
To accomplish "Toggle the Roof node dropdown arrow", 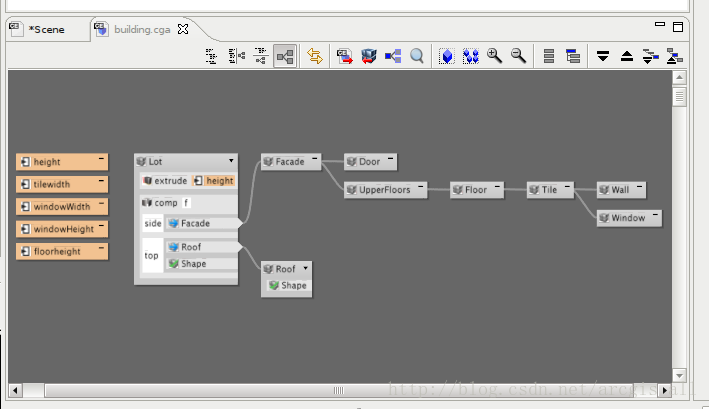I will (x=306, y=268).
